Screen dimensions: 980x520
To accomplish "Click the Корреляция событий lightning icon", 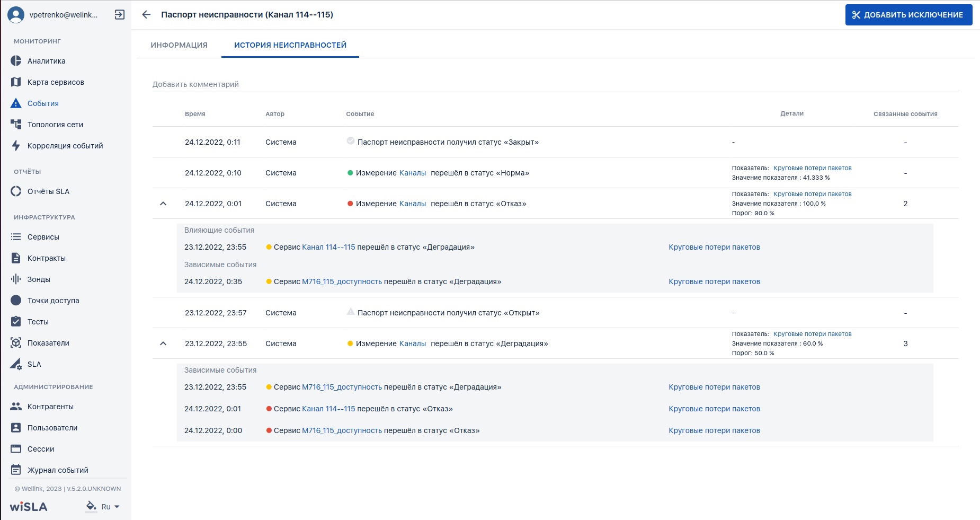I will point(16,146).
